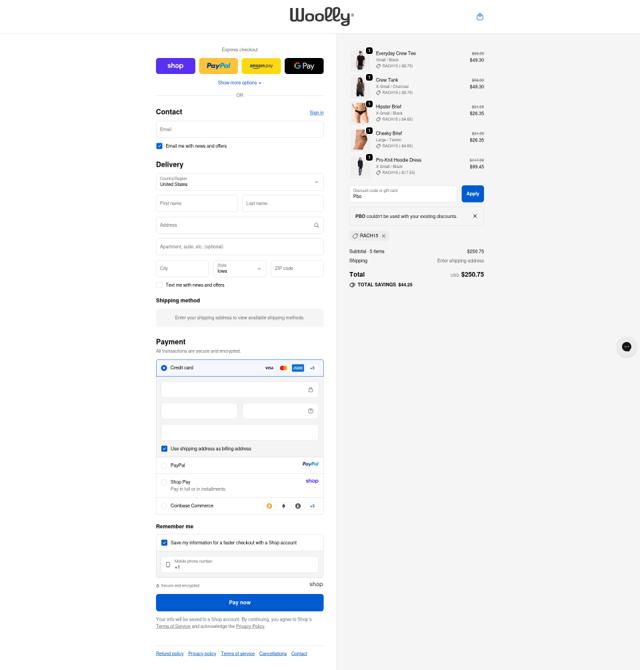Click the Apply discount button

click(x=473, y=194)
